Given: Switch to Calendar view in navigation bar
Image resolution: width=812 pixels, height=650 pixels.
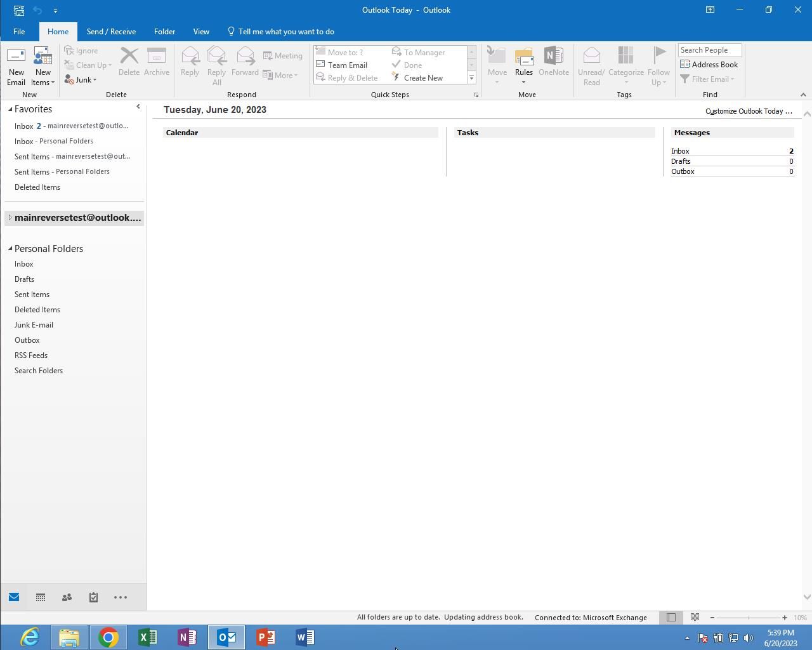Looking at the screenshot, I should [41, 597].
